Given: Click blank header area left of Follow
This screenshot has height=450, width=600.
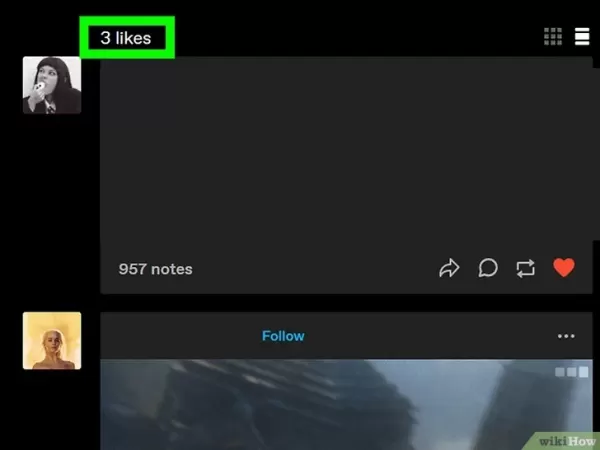Looking at the screenshot, I should point(180,336).
